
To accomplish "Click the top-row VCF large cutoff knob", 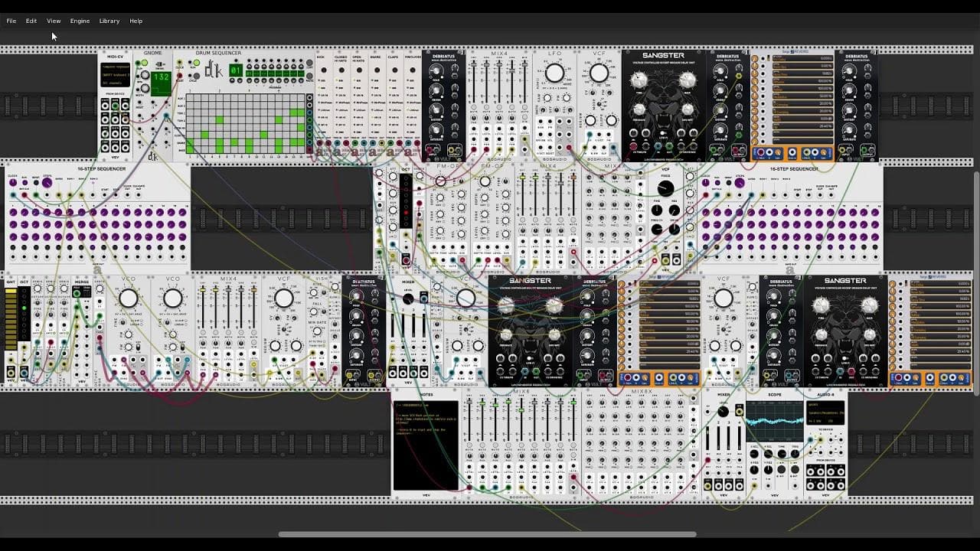I will click(x=599, y=73).
